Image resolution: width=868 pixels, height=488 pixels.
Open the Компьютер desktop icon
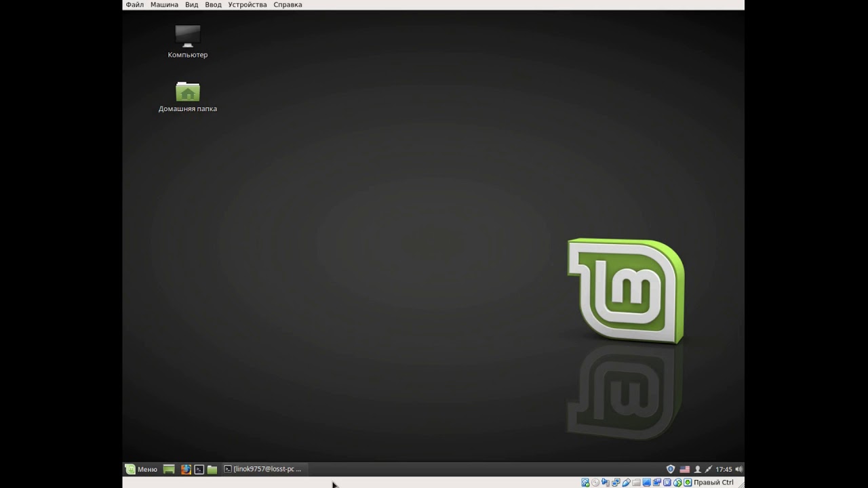coord(188,42)
